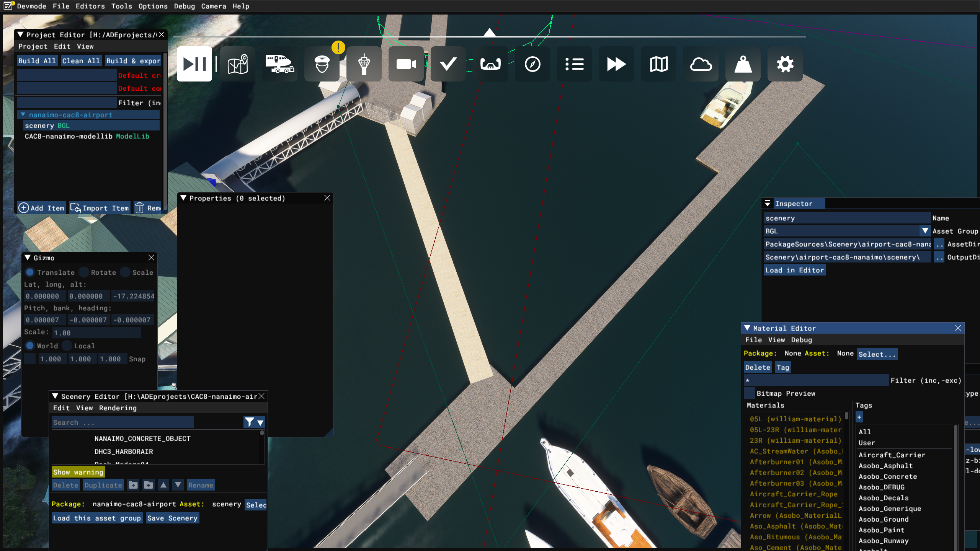The height and width of the screenshot is (551, 980).
Task: Click the Scale value field in Gizmo
Action: [x=97, y=333]
